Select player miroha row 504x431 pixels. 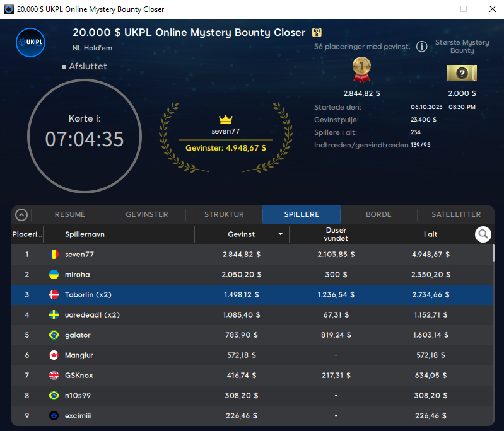click(252, 275)
